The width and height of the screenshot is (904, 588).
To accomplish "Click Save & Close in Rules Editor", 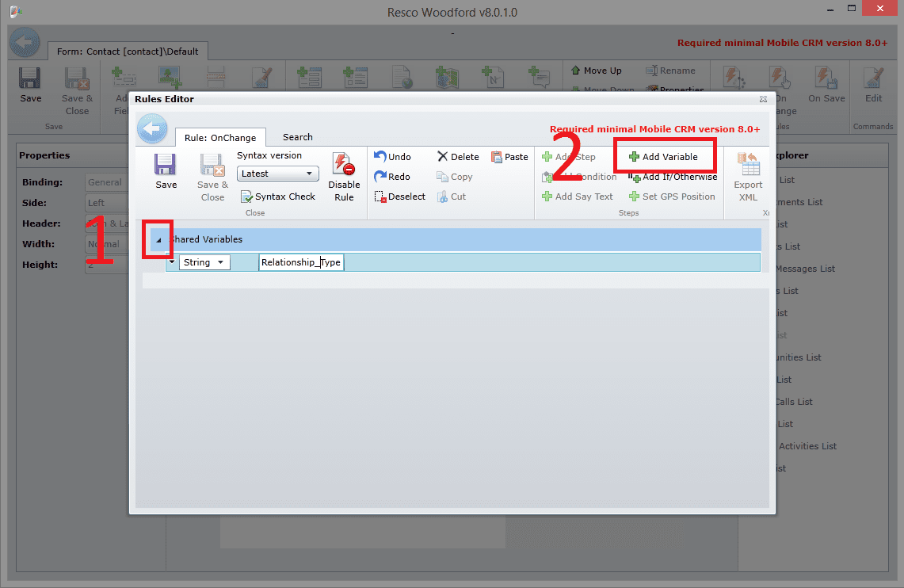I will click(x=213, y=178).
